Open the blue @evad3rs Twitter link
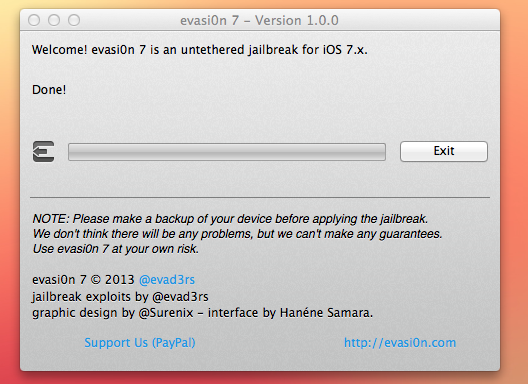 coord(167,280)
